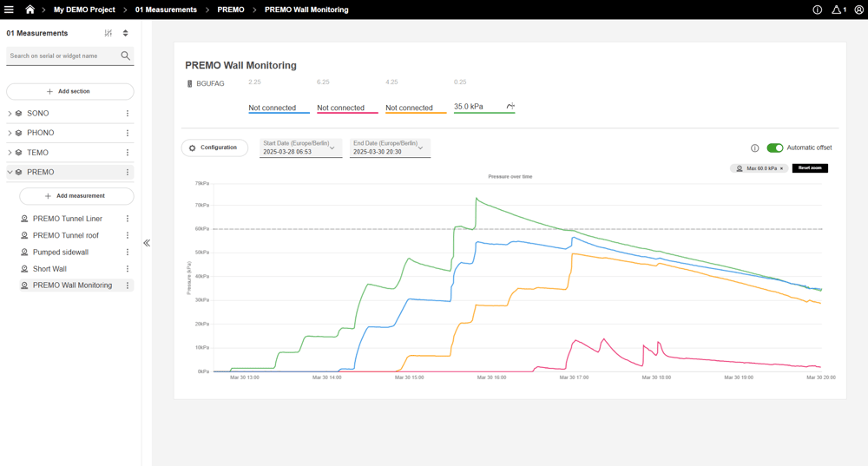Collapse the sidebar with double chevron
This screenshot has width=868, height=466.
pos(147,243)
